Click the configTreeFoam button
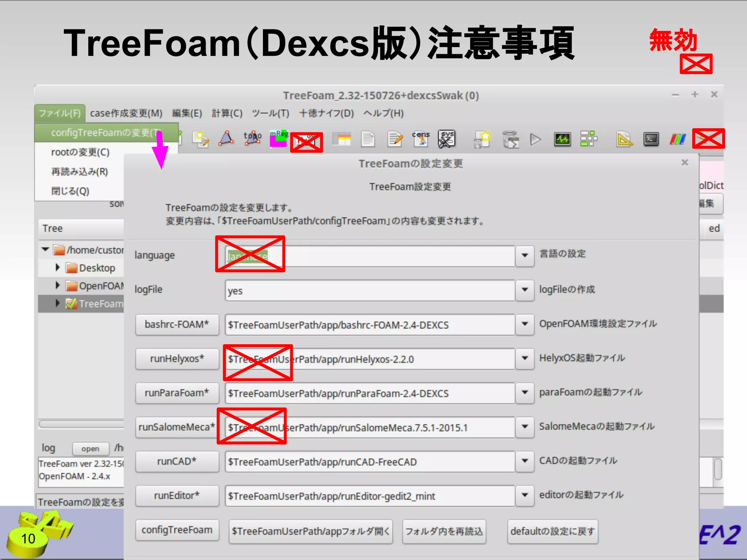 click(x=177, y=530)
